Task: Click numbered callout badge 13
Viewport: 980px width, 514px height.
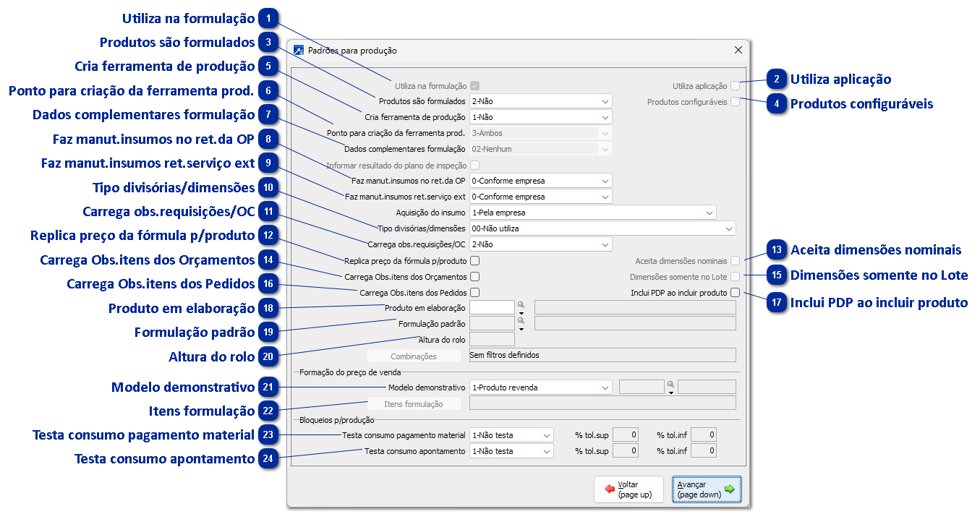Action: [777, 250]
